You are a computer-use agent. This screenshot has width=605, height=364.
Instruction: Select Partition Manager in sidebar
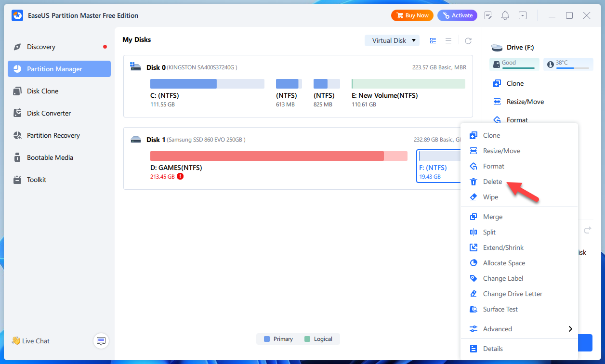[x=59, y=69]
